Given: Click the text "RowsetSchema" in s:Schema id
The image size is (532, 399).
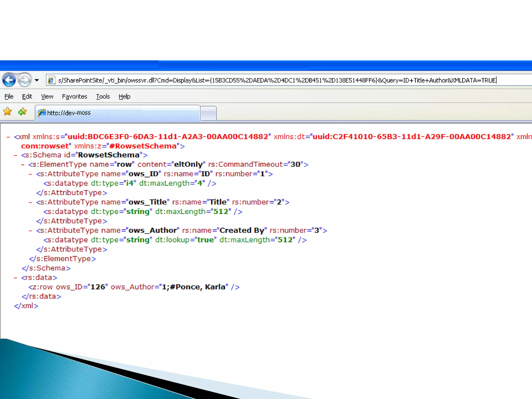Looking at the screenshot, I should tap(109, 155).
